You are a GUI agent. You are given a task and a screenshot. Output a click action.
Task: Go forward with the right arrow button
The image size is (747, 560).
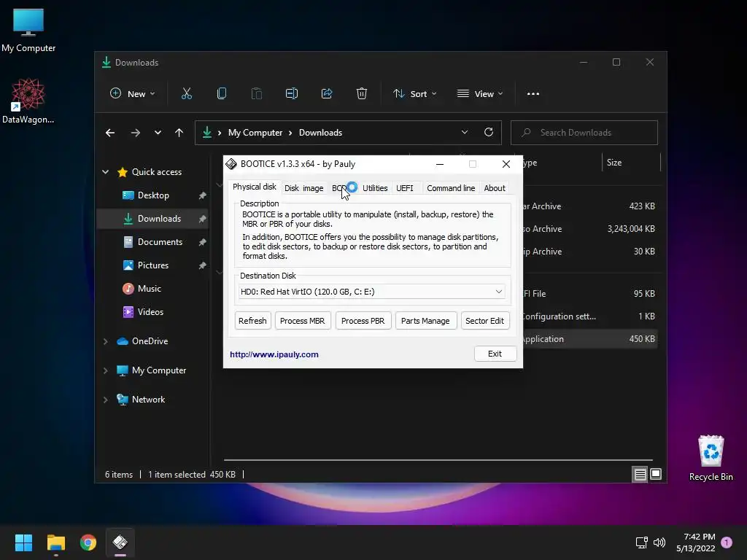tap(136, 133)
